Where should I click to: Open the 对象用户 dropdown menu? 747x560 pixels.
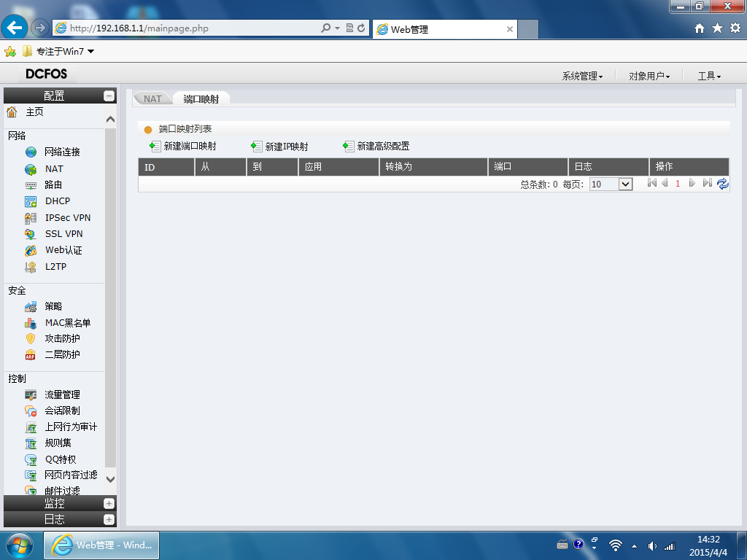tap(649, 76)
